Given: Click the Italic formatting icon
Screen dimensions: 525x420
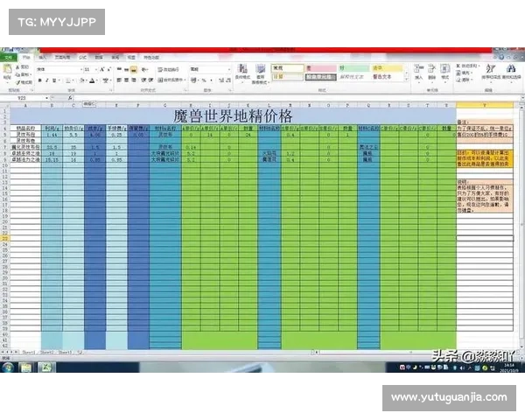Looking at the screenshot, I should coord(45,79).
